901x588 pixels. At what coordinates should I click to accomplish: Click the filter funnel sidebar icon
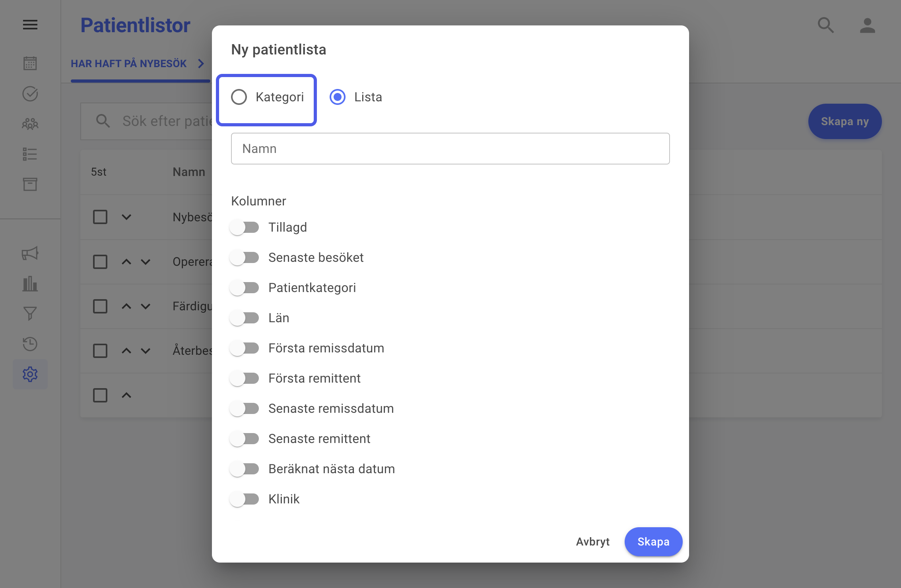[30, 314]
